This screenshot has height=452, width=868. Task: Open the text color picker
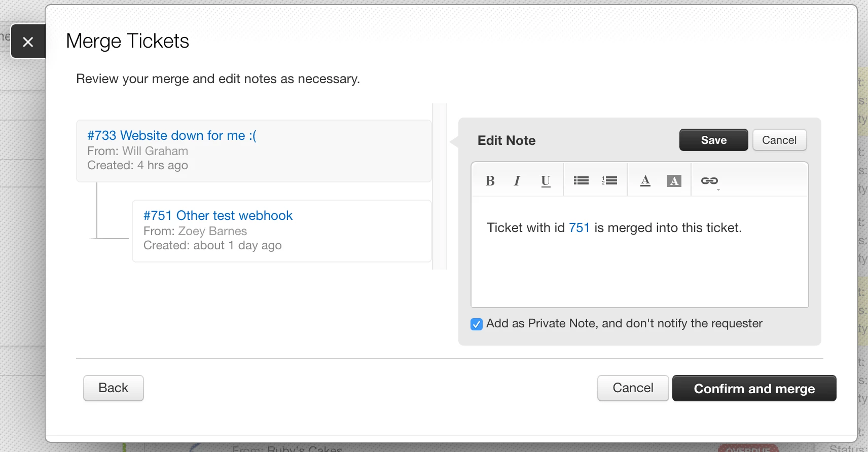[x=645, y=181]
